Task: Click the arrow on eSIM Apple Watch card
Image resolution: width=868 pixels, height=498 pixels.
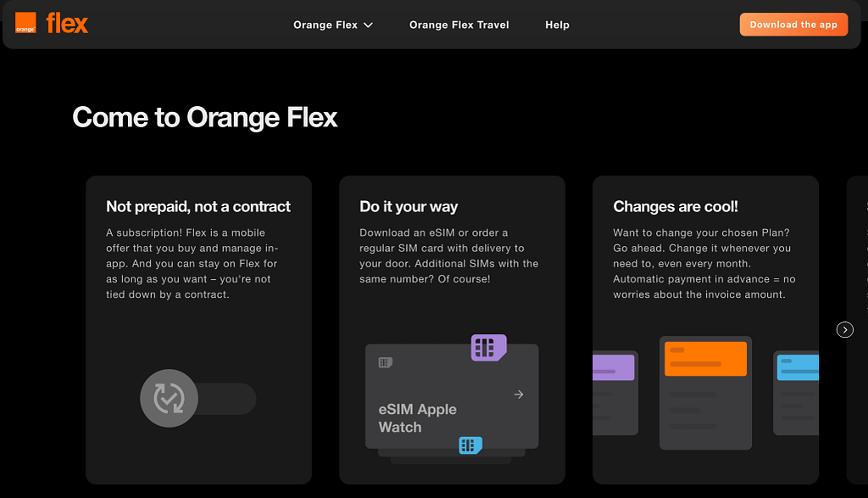Action: click(x=519, y=394)
